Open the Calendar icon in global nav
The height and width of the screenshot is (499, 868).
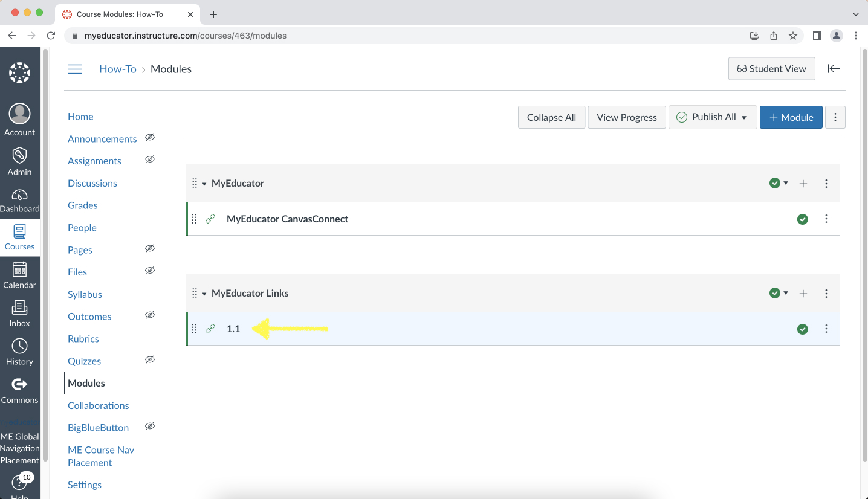click(19, 269)
